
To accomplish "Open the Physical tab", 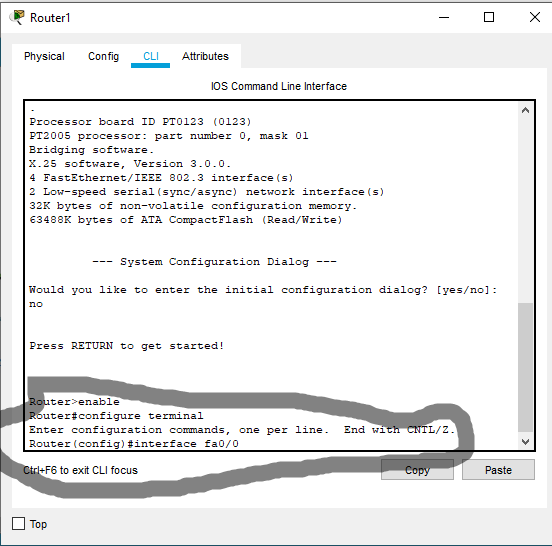I will [44, 56].
